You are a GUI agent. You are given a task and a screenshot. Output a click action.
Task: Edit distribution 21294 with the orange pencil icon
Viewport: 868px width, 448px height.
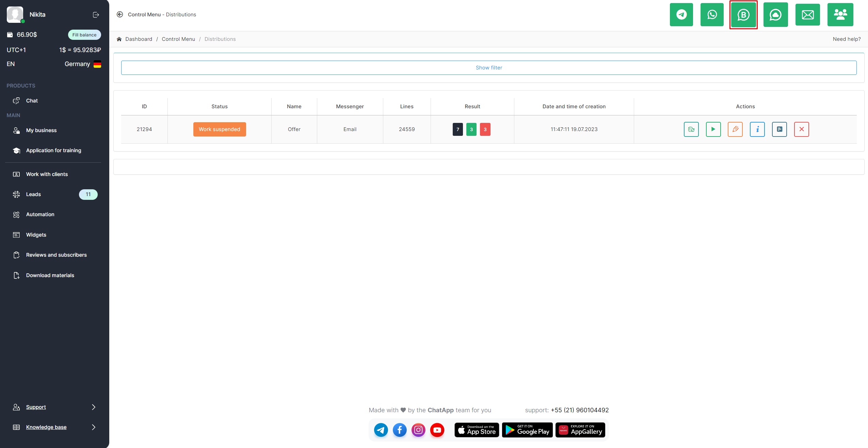pyautogui.click(x=735, y=129)
